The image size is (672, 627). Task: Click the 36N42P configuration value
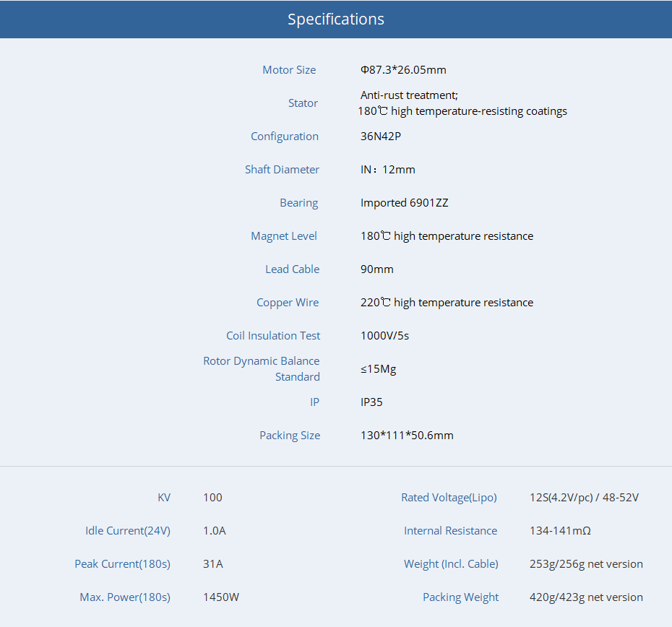(x=380, y=137)
